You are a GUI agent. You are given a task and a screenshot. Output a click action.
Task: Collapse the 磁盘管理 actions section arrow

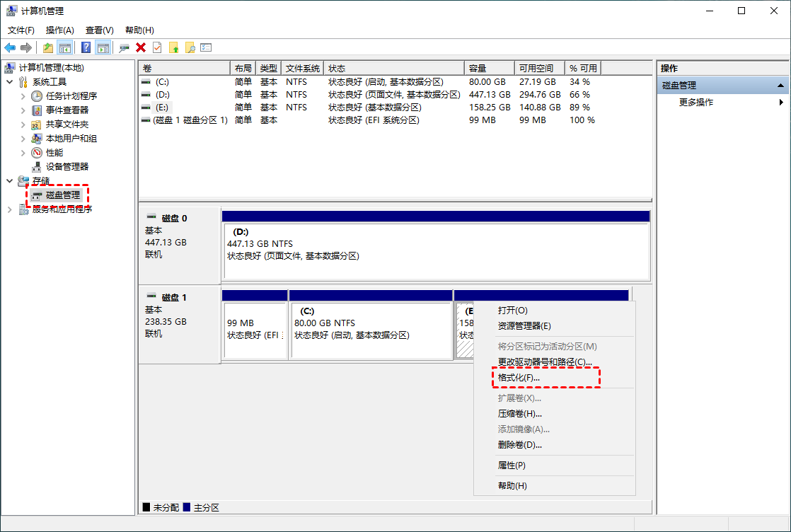tap(780, 86)
